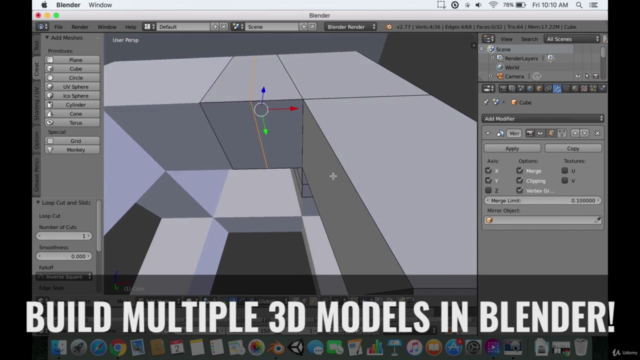Viewport: 640px width, 360px height.
Task: Open the Mesh data properties tab icon
Action: 566,89
